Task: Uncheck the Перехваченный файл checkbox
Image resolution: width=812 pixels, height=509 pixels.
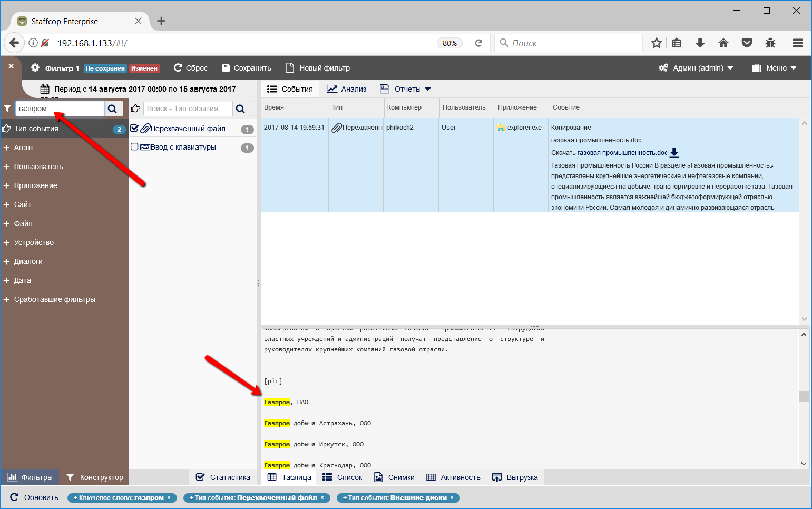Action: 134,128
